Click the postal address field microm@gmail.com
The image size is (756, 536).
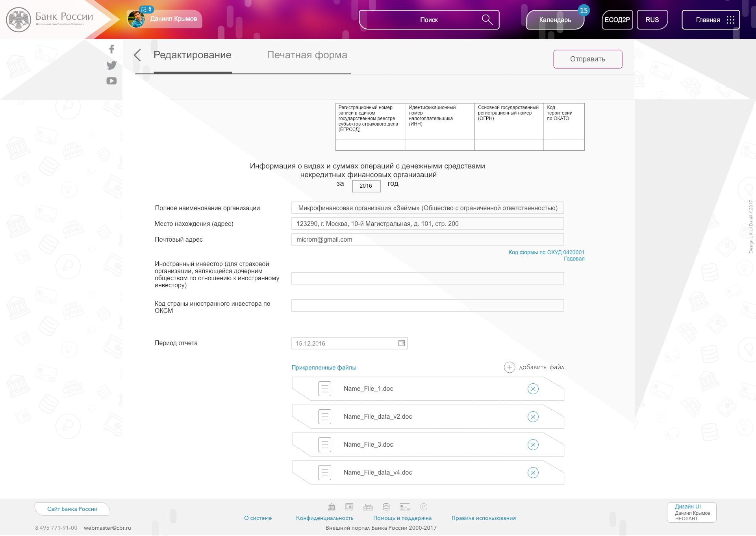pos(428,239)
